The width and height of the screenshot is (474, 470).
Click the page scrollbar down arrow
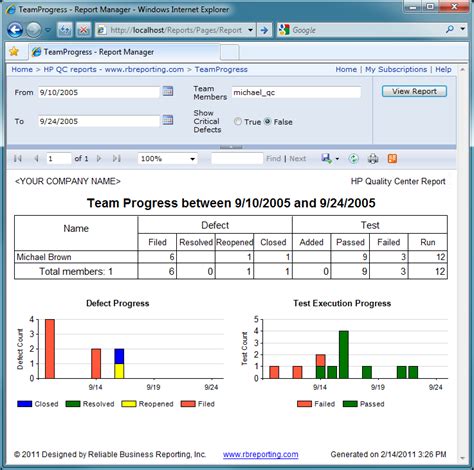point(462,458)
